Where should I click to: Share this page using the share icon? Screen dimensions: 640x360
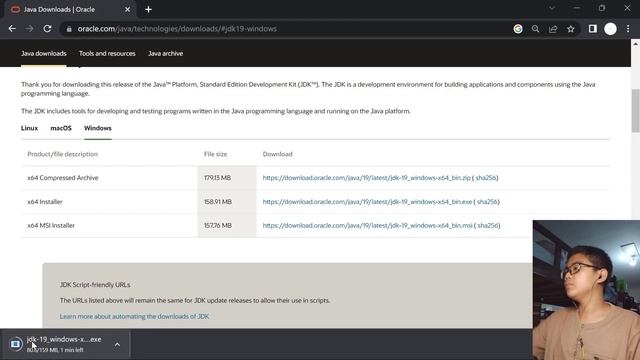[553, 29]
